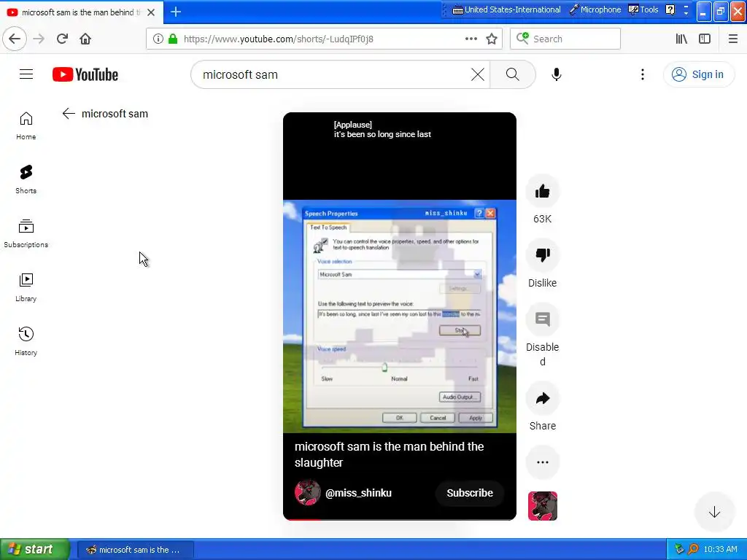This screenshot has height=560, width=747.
Task: Open Home in the sidebar
Action: (x=26, y=126)
